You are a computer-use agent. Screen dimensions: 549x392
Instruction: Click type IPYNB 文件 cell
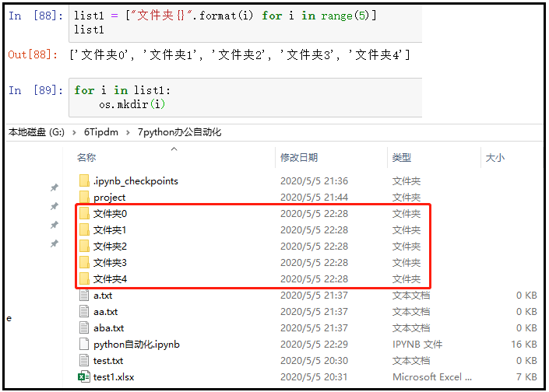click(x=417, y=345)
